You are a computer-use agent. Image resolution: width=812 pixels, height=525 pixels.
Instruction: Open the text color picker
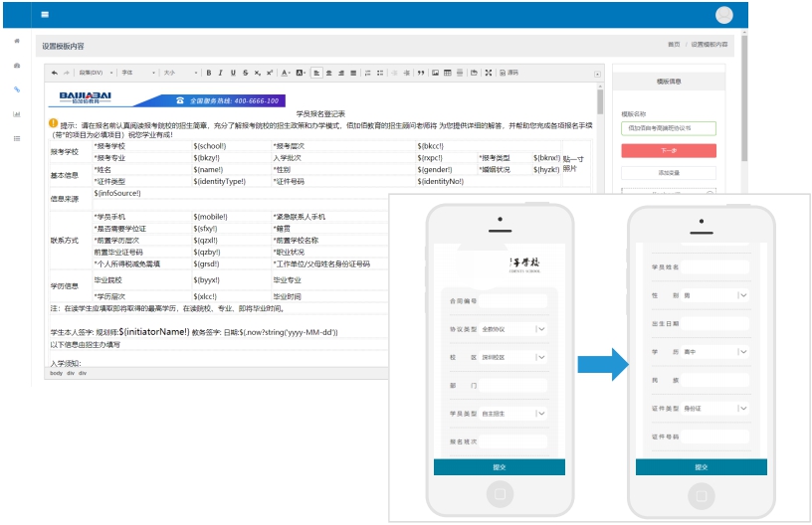[286, 73]
